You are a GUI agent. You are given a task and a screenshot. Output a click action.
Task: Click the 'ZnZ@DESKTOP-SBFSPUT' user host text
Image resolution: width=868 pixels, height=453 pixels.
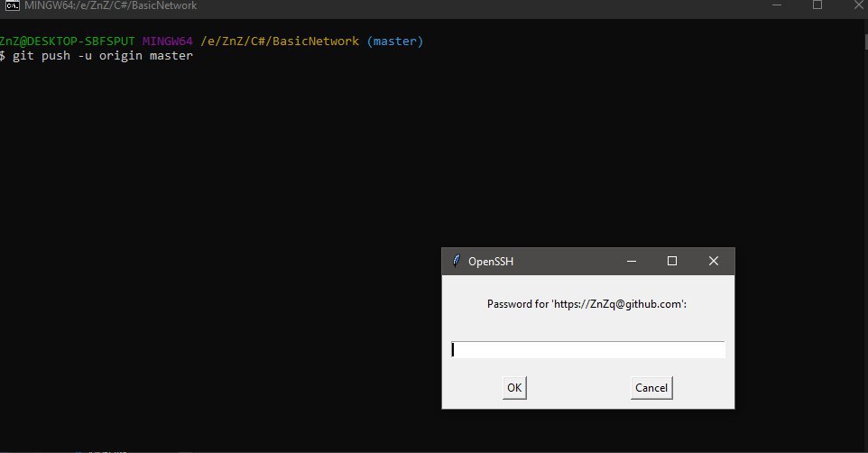click(x=67, y=41)
